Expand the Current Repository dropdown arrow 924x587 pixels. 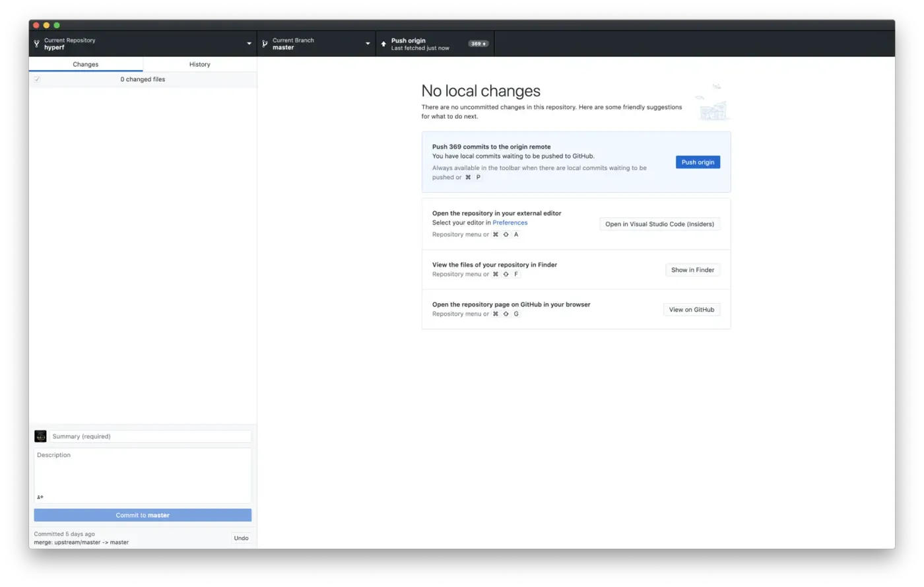pos(249,44)
